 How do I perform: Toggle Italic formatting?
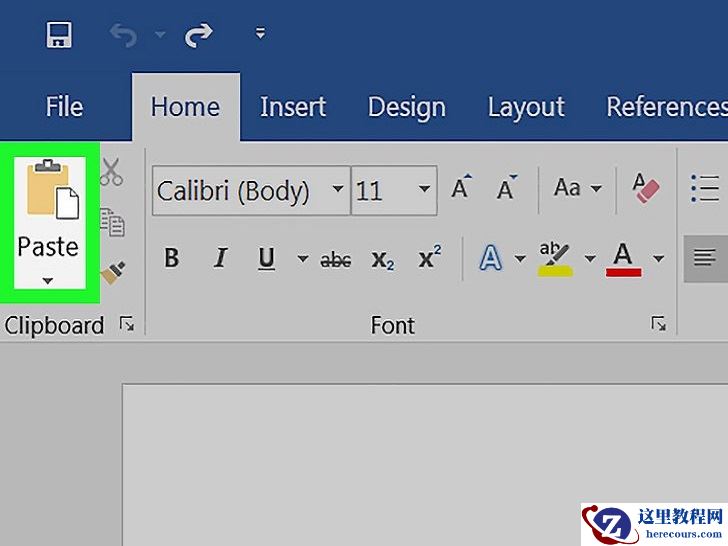[220, 259]
